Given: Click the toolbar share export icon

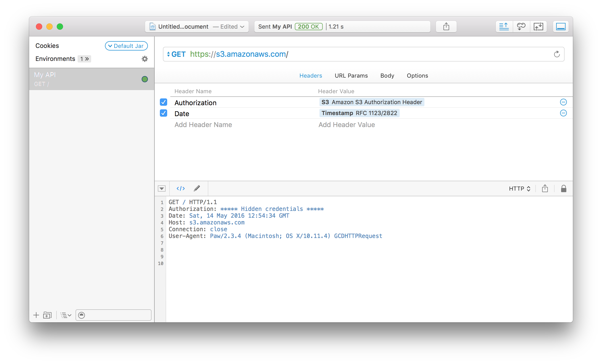Looking at the screenshot, I should tap(446, 27).
